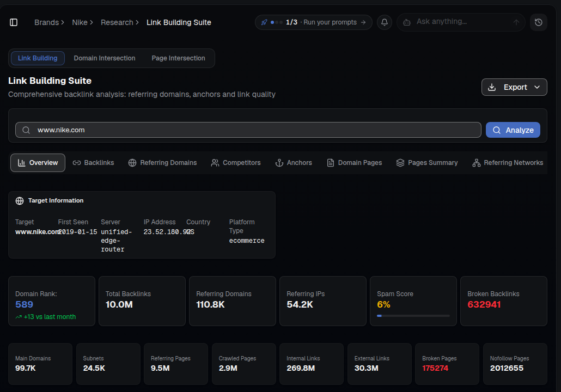Click the people icon on Competitors
Screen dimensions: 561x392
click(x=215, y=163)
